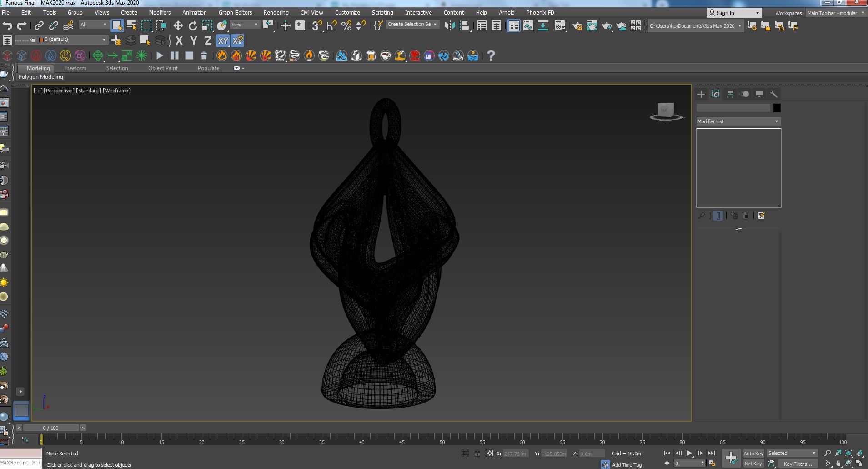Select the Move tool
868x469 pixels.
[178, 26]
